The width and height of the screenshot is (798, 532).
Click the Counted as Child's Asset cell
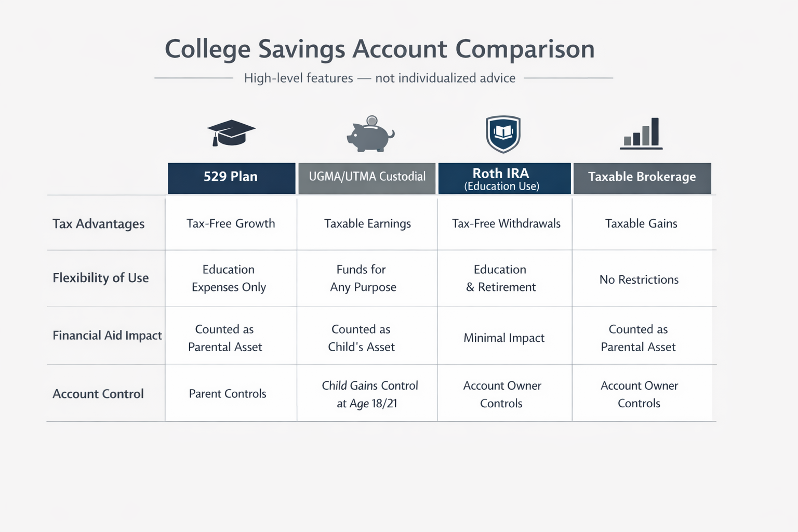click(x=362, y=338)
